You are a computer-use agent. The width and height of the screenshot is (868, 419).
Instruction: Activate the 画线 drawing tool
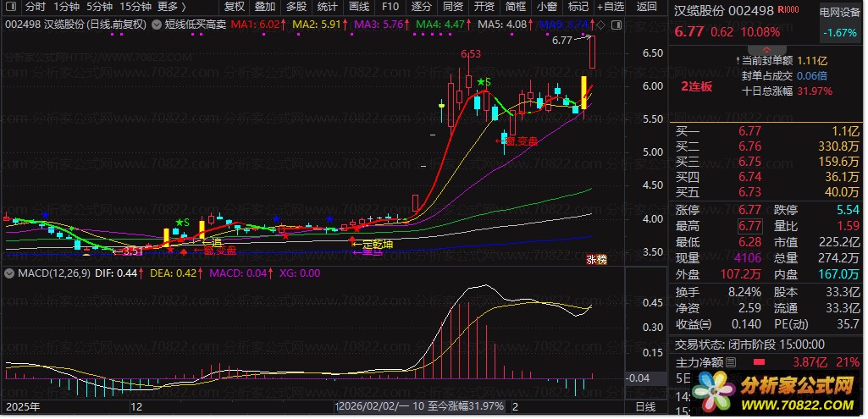(359, 8)
